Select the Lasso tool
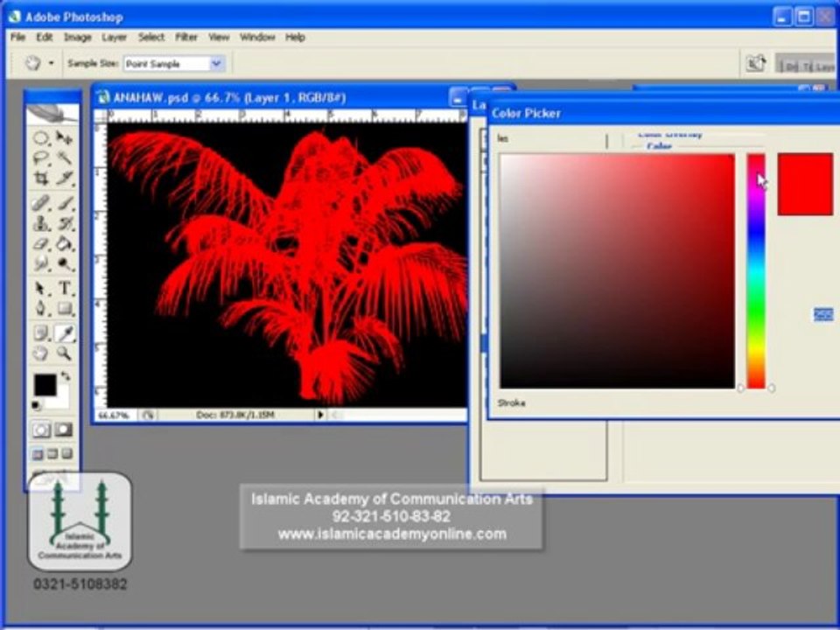 click(41, 158)
